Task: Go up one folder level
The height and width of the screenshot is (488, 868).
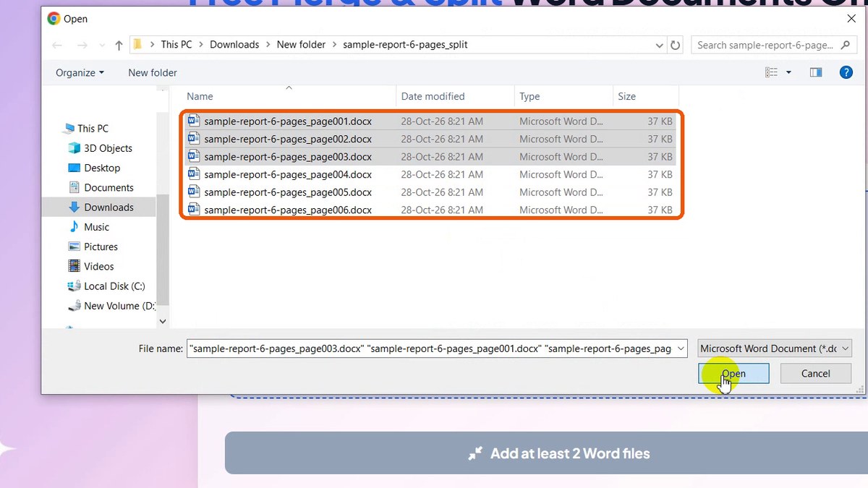Action: pyautogui.click(x=119, y=45)
